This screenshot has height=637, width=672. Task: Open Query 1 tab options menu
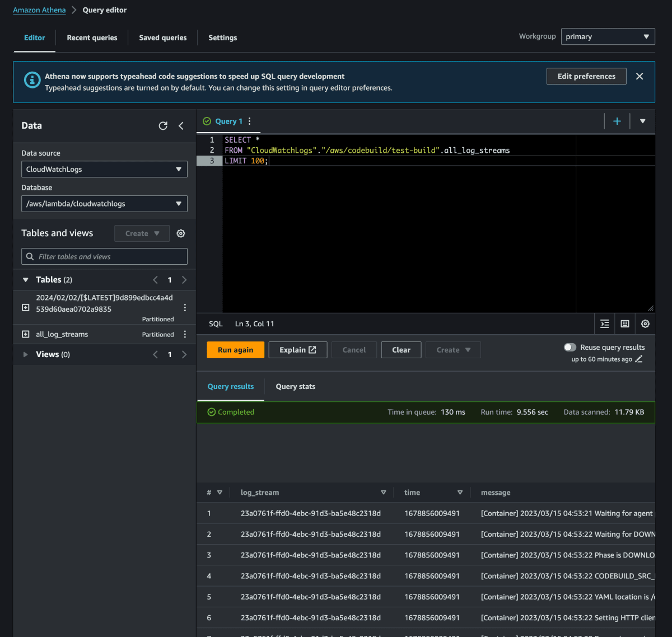[x=250, y=121]
